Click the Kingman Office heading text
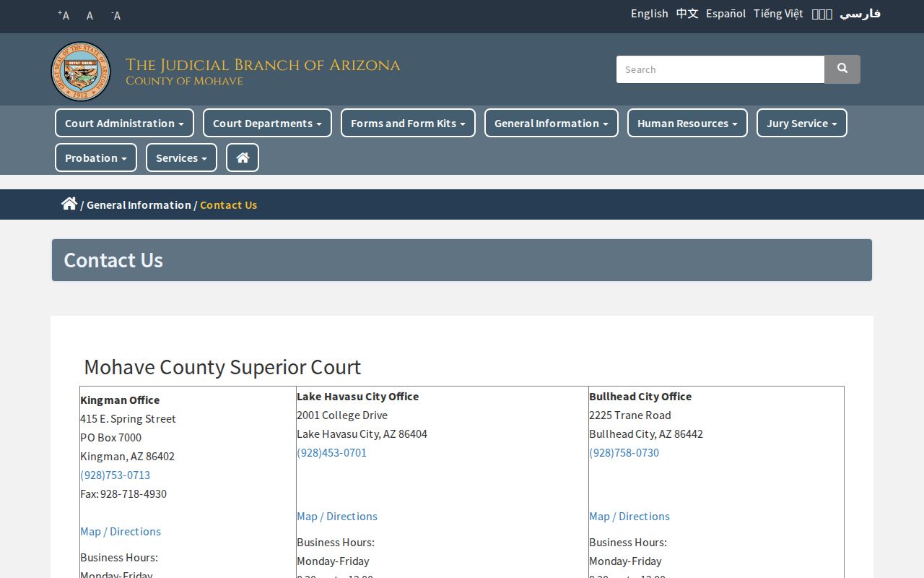 pyautogui.click(x=120, y=400)
